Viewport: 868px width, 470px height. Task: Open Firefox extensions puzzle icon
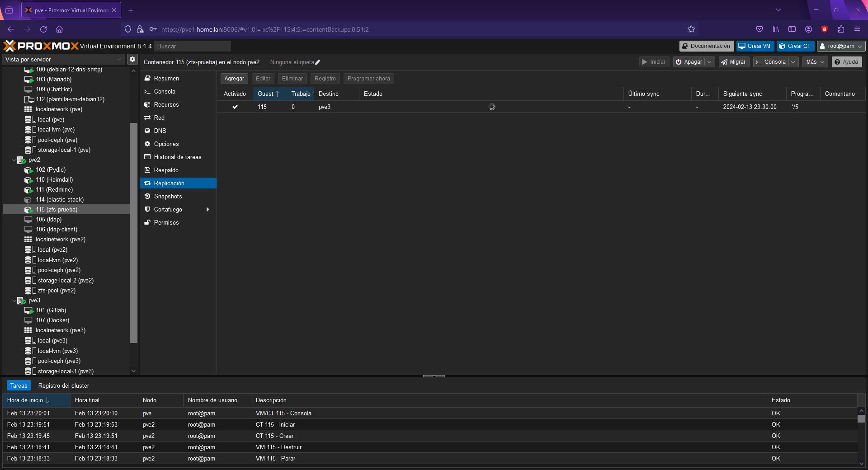[x=841, y=29]
